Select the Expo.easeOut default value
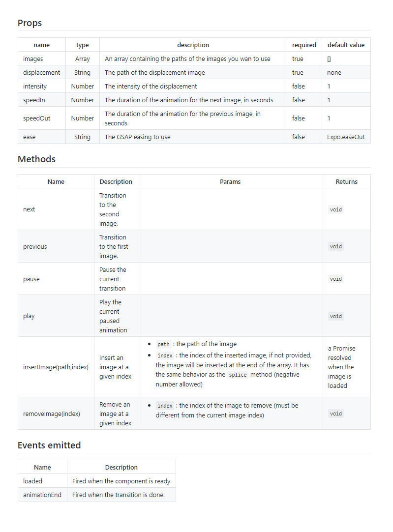The image size is (393, 532). 346,137
